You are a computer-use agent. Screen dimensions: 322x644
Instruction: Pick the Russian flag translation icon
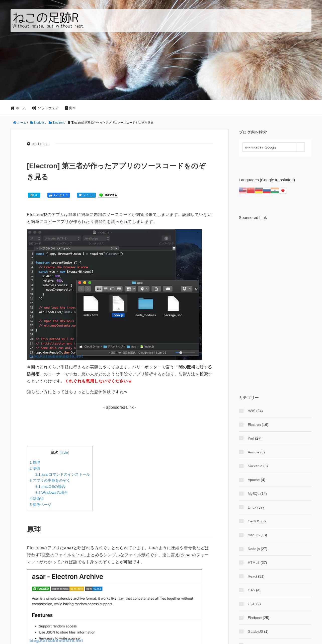point(267,190)
